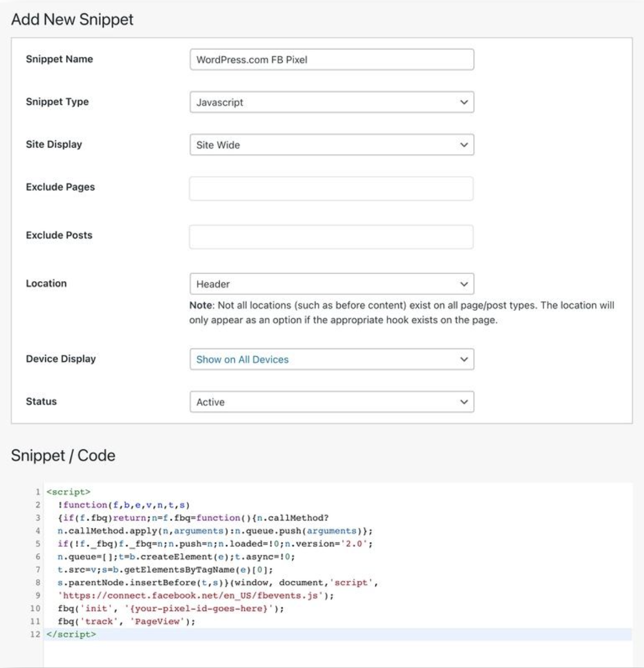The image size is (644, 668).
Task: Click the Exclude Posts input field
Action: 332,237
